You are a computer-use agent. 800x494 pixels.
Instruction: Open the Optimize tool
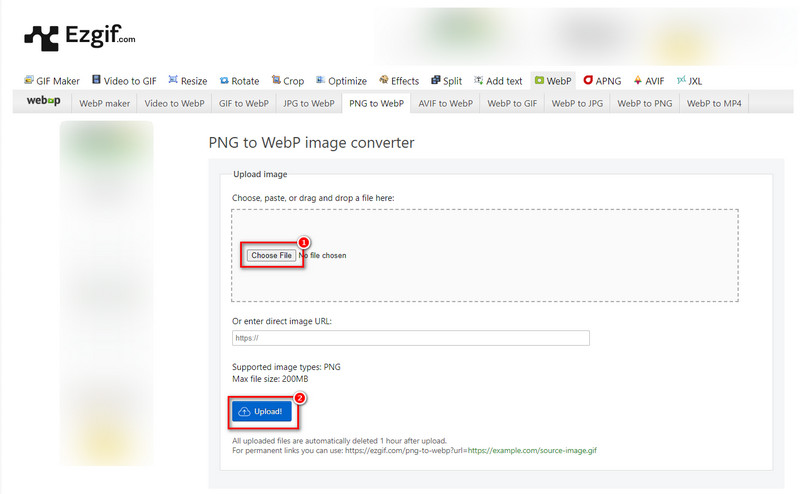coord(341,81)
